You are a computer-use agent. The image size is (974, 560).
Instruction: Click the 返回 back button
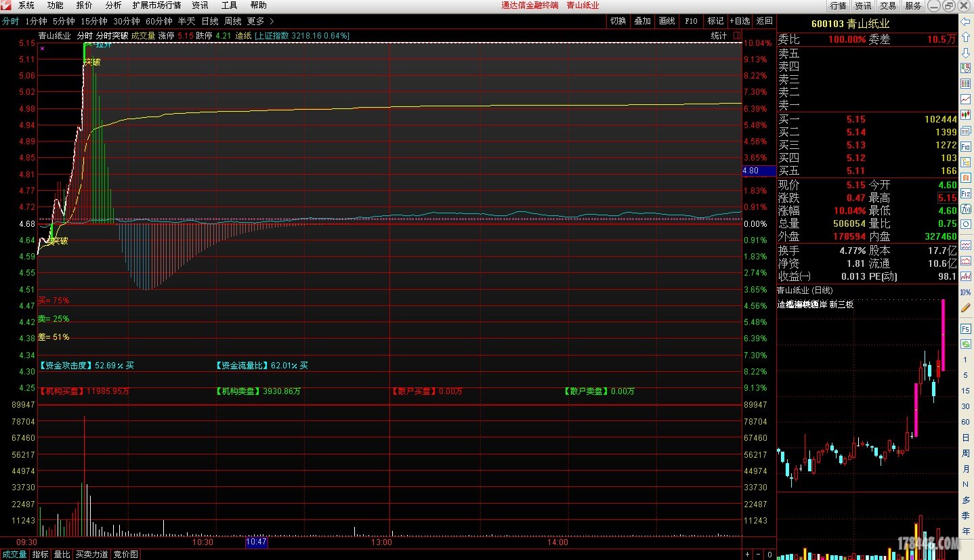pyautogui.click(x=764, y=21)
